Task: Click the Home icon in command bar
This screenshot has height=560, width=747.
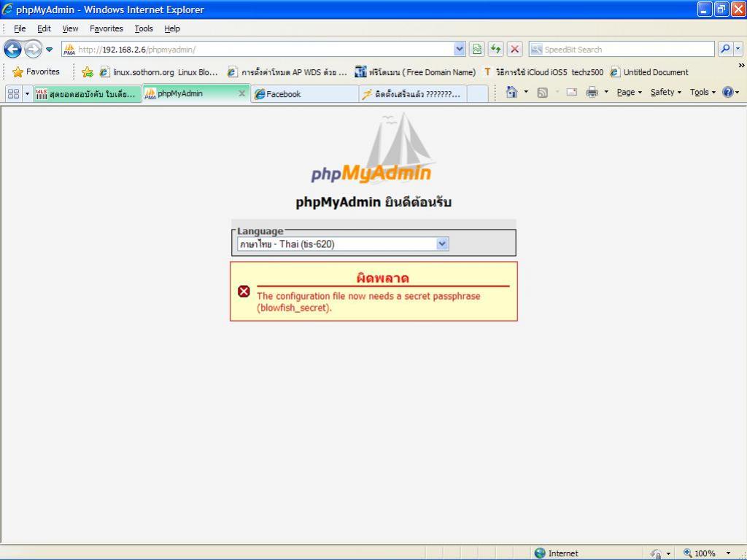Action: [511, 92]
